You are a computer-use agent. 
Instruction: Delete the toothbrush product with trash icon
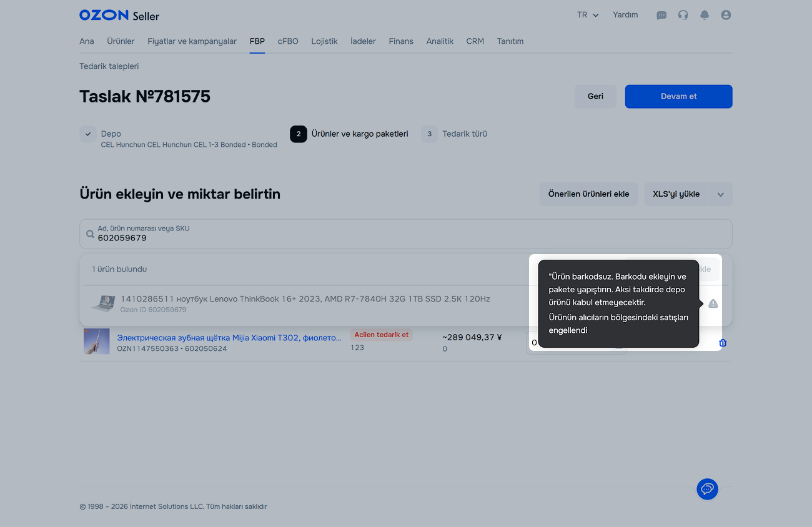pyautogui.click(x=723, y=343)
